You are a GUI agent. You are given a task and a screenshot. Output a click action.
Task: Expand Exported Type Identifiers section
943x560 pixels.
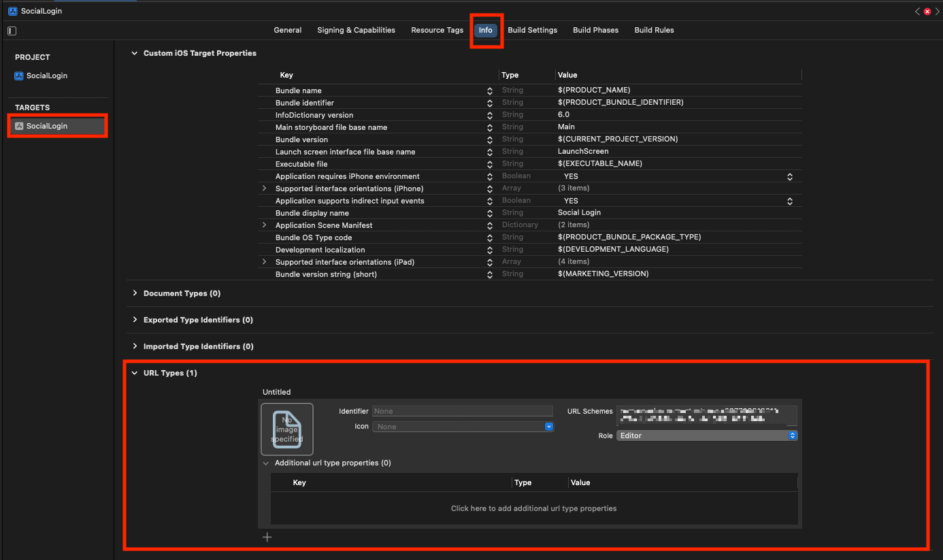[134, 320]
